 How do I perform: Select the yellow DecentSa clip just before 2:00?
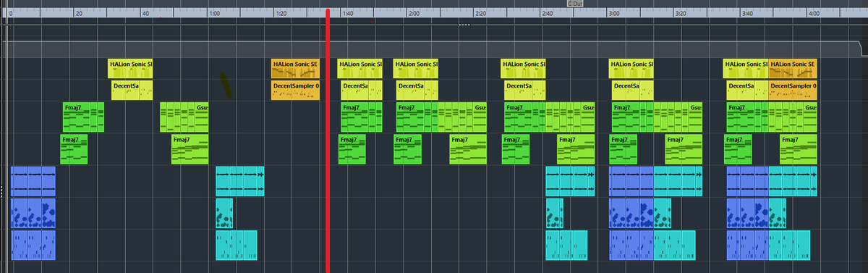417,90
